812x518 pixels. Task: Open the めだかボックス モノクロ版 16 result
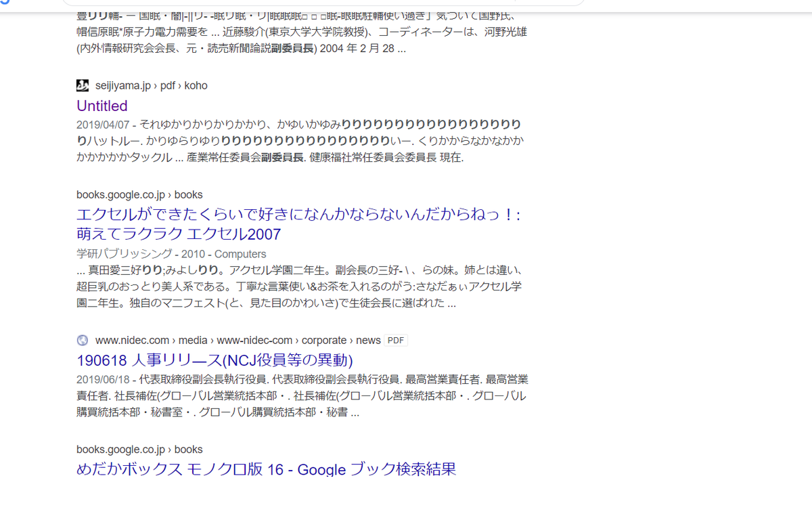click(267, 469)
